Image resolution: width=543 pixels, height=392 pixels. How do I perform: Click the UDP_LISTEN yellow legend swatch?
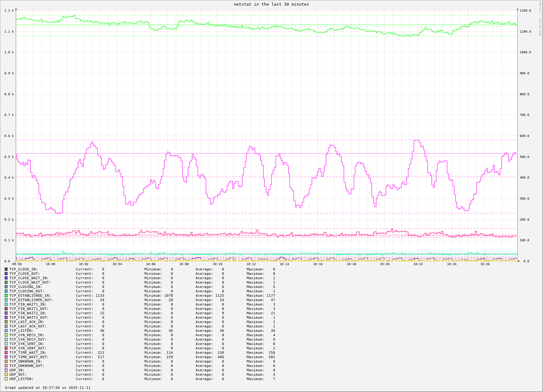[6, 379]
